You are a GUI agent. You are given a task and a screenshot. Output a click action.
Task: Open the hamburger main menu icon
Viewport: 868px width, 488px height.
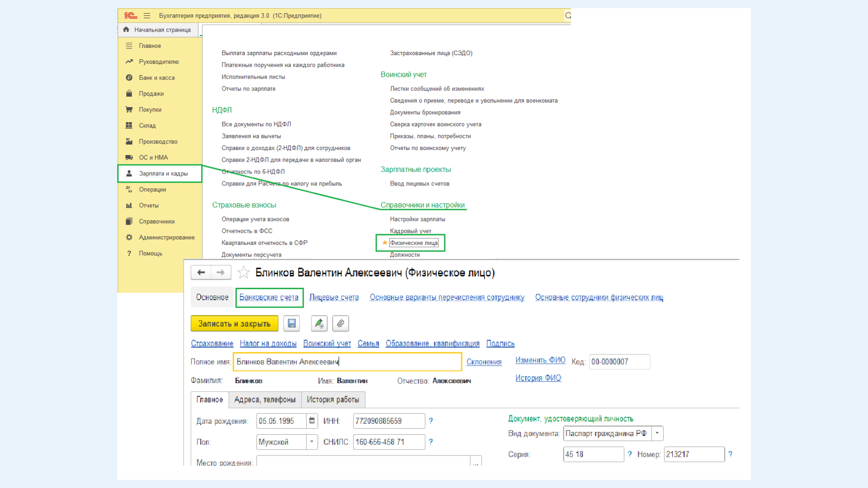pyautogui.click(x=147, y=15)
